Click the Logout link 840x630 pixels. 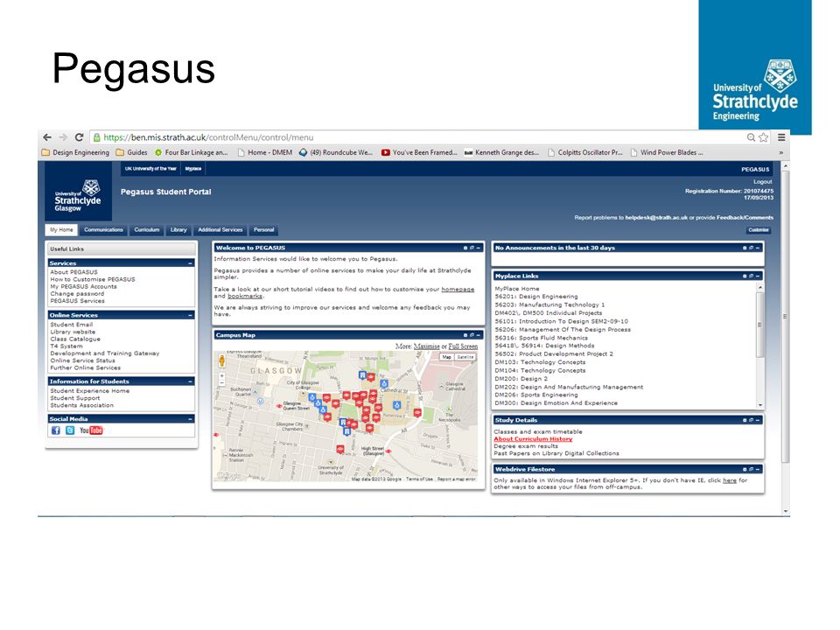coord(763,182)
